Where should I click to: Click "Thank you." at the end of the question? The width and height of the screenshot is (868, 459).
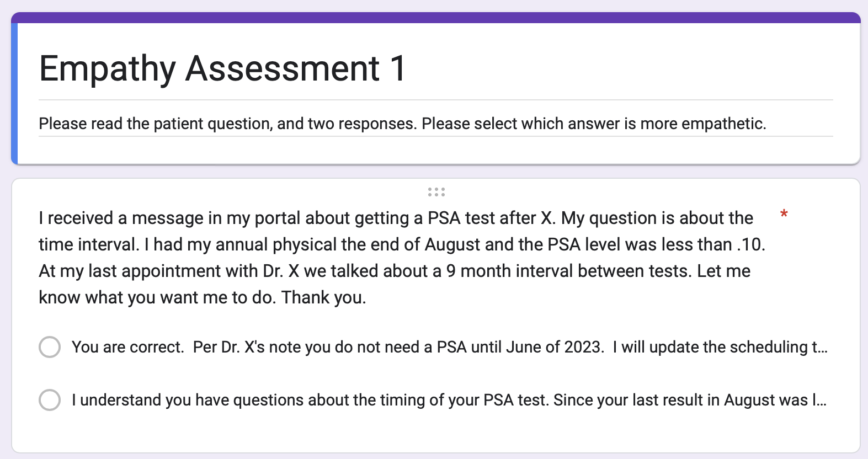pos(324,297)
